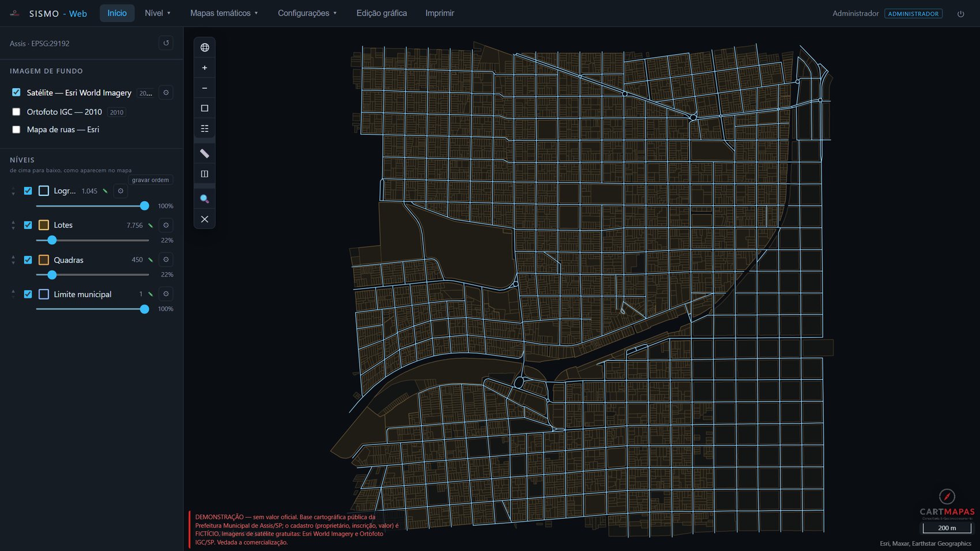Open the gear settings for Logr layer
Screen dimensions: 980x551
coord(120,191)
